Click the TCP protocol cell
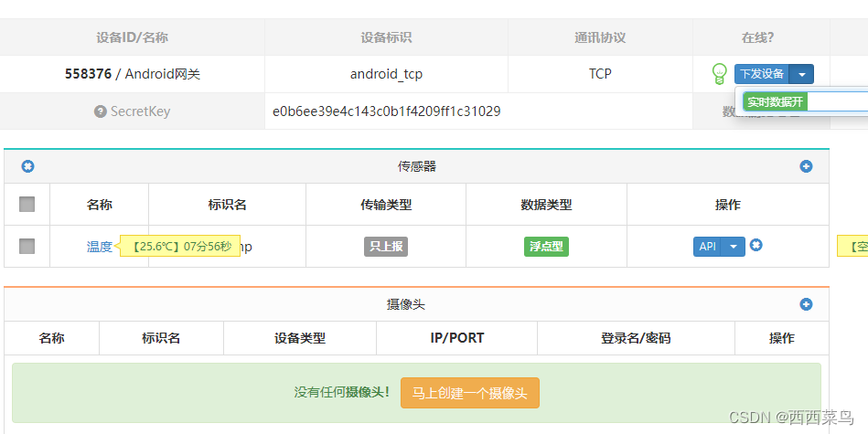 600,73
